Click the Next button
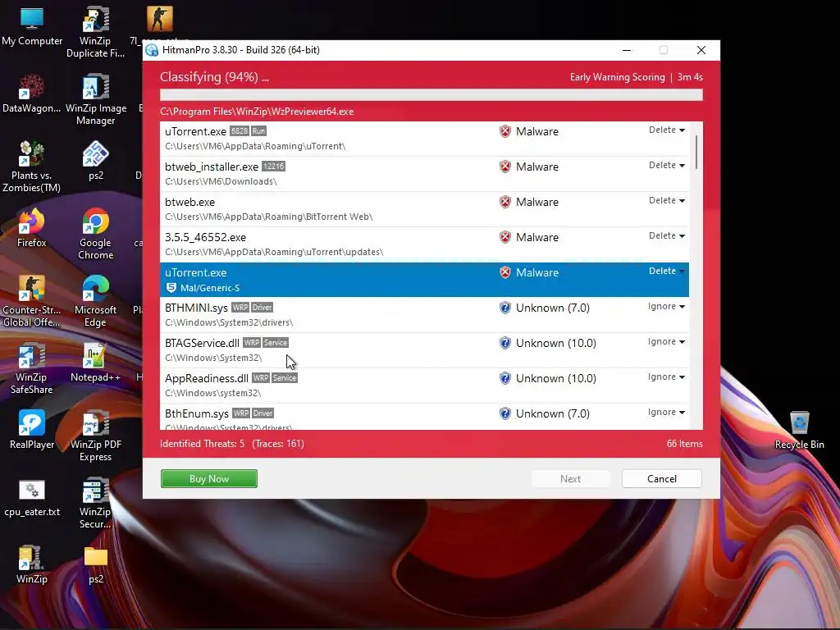This screenshot has height=630, width=840. [x=570, y=478]
